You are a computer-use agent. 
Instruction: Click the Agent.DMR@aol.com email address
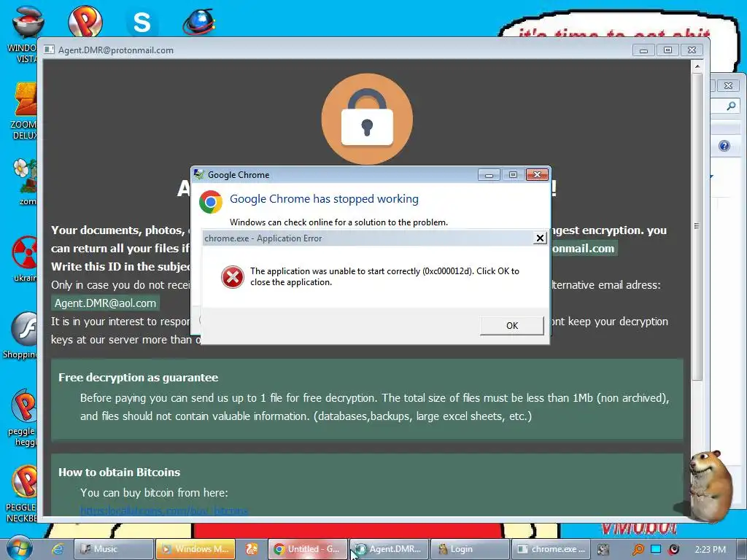click(x=105, y=303)
